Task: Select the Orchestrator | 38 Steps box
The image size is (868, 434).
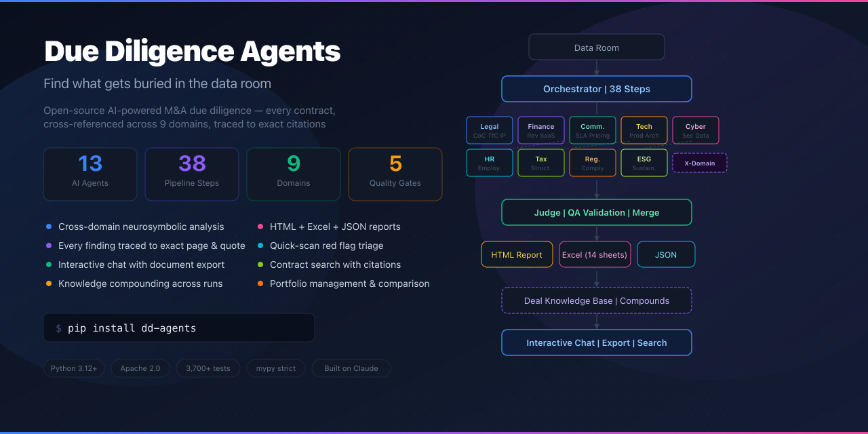Action: tap(597, 89)
